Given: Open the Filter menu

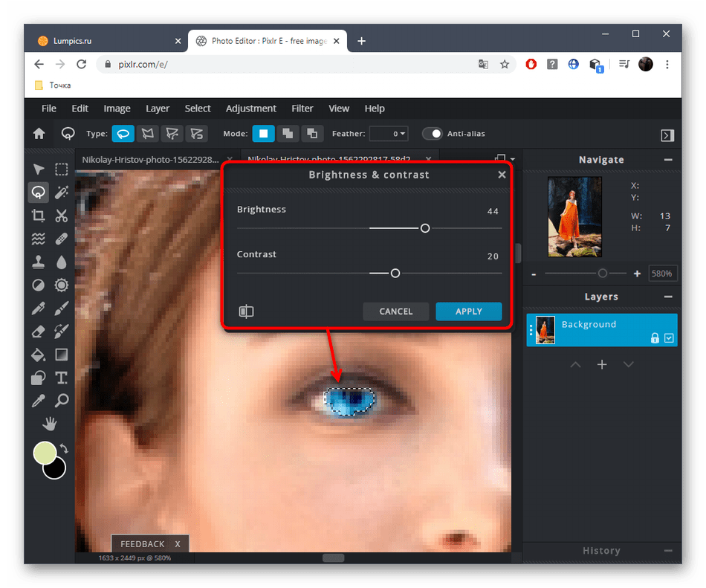Looking at the screenshot, I should pyautogui.click(x=302, y=109).
